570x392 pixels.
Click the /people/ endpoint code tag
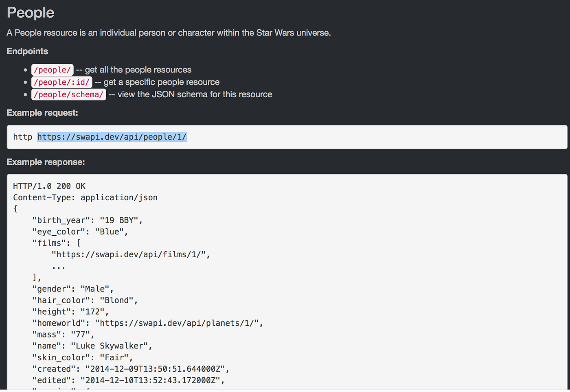coord(53,70)
